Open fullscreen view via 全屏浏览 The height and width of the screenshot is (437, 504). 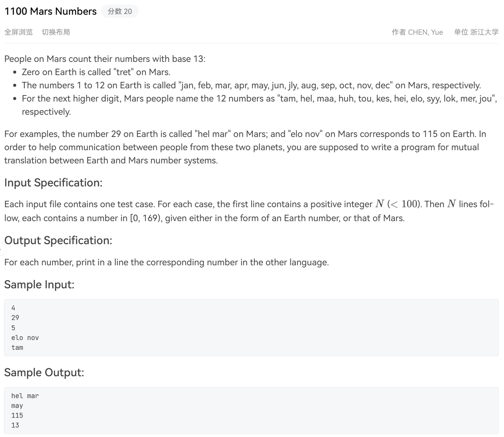(x=18, y=32)
